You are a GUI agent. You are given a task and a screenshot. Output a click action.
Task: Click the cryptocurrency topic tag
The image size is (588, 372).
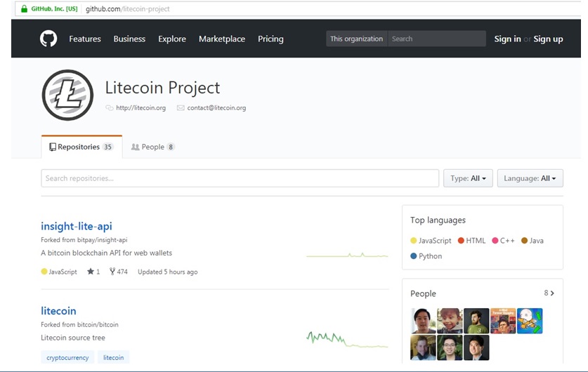pyautogui.click(x=67, y=358)
